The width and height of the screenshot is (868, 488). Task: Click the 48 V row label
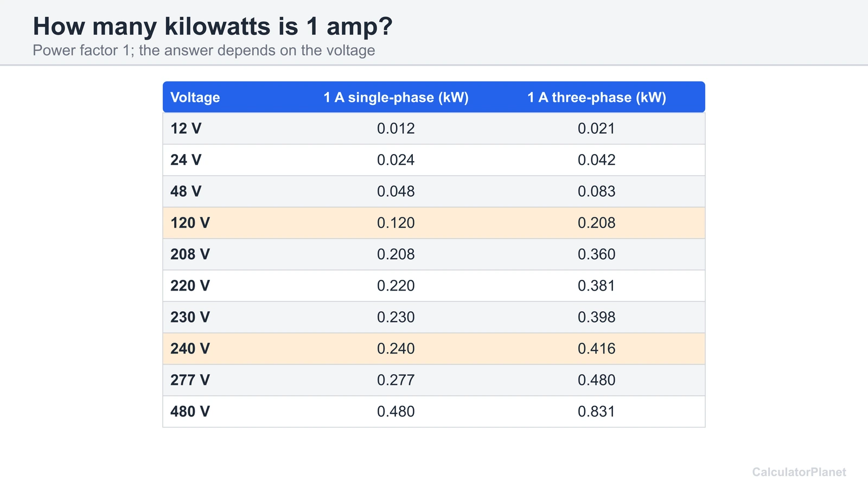point(186,191)
